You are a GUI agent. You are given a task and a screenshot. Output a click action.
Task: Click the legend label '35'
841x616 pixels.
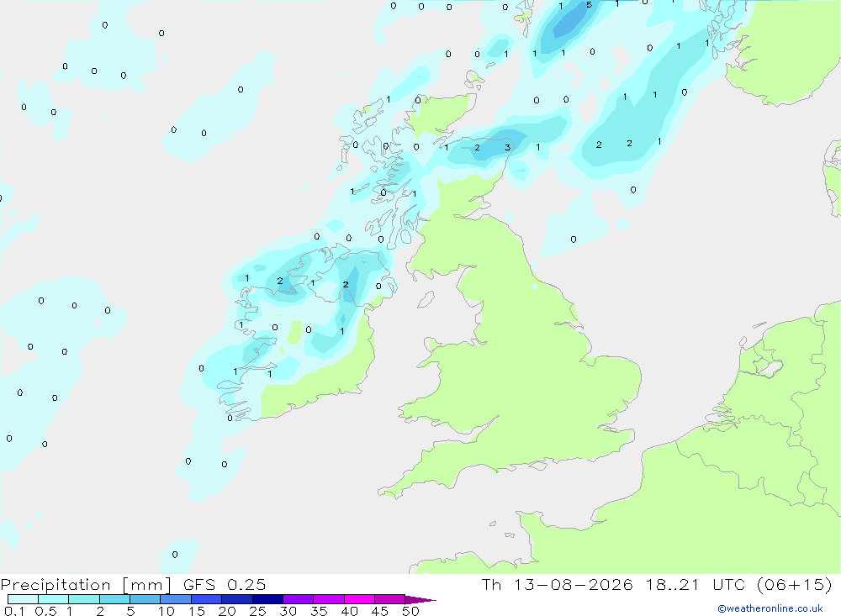click(x=319, y=611)
